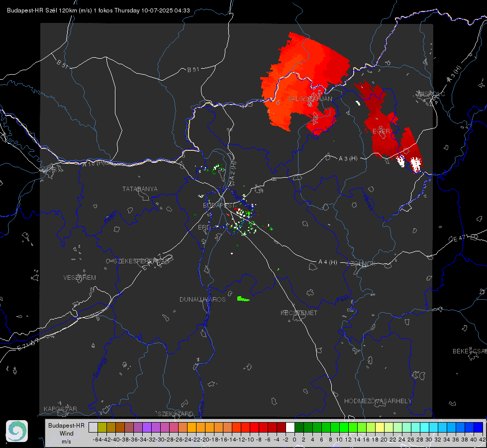Click the KECSKEMET city label
This screenshot has height=448, width=487.
(299, 313)
